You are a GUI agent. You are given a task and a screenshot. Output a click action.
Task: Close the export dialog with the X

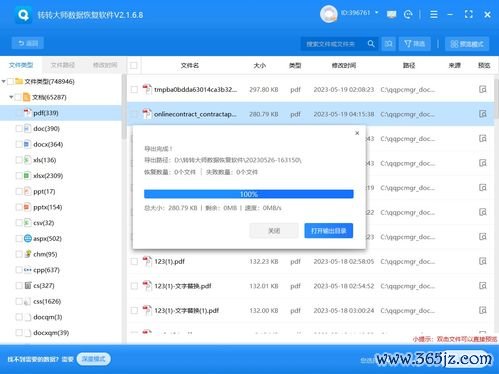(357, 133)
